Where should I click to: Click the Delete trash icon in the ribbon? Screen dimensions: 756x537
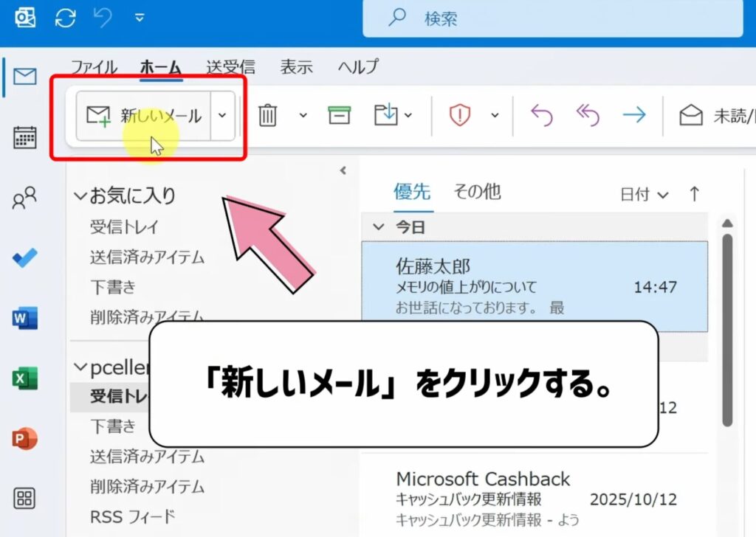pos(267,115)
